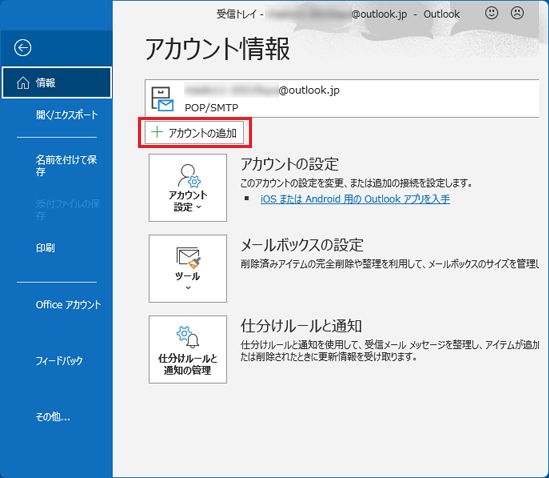
Task: Click the 仕分けルールと通知 heading
Action: click(301, 326)
